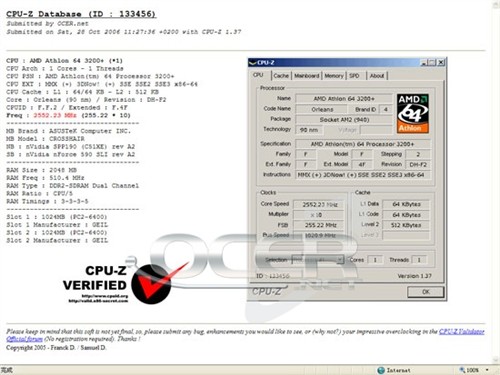Screen dimensions: 500x375
Task: Click the Stepping value field
Action: (x=418, y=154)
